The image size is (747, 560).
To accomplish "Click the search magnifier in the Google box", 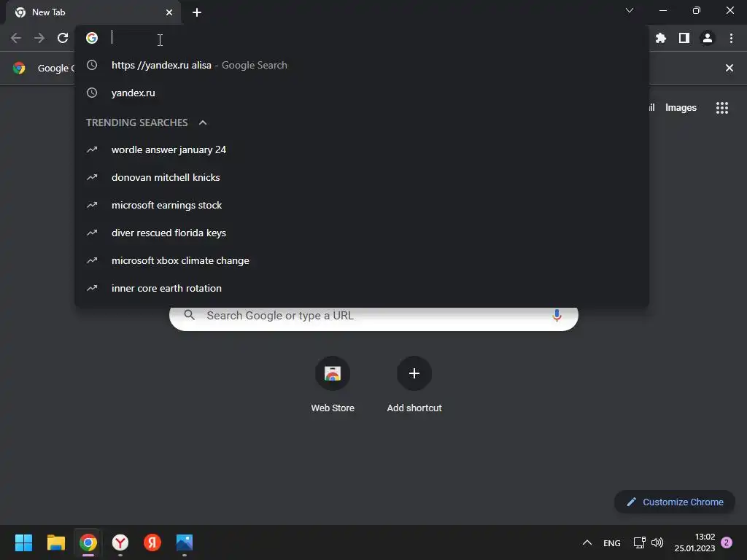I will [189, 315].
